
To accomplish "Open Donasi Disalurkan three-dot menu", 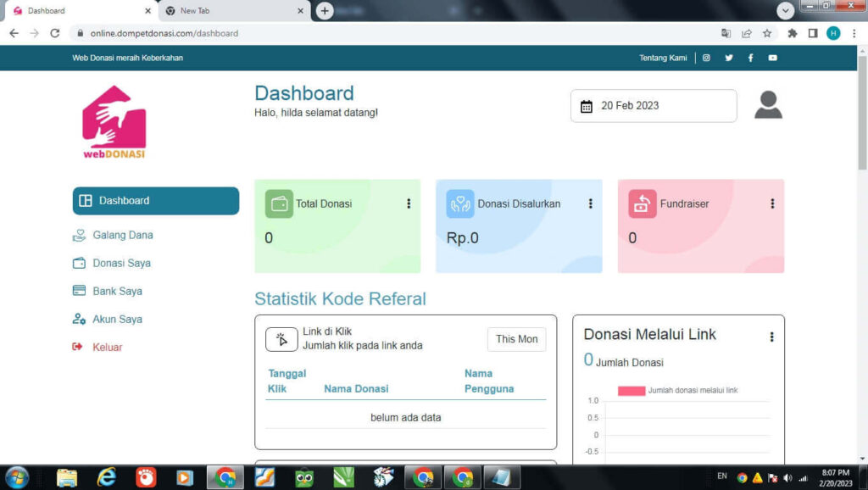I will [590, 203].
